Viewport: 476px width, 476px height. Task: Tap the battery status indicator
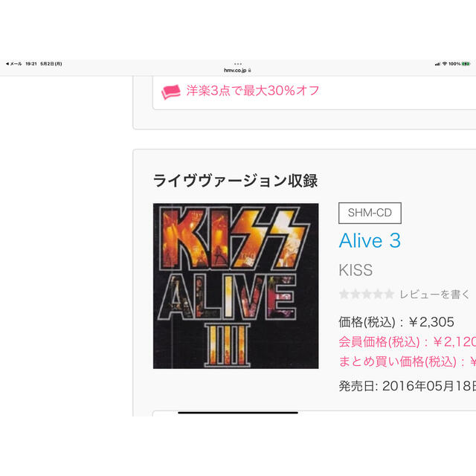[466, 64]
